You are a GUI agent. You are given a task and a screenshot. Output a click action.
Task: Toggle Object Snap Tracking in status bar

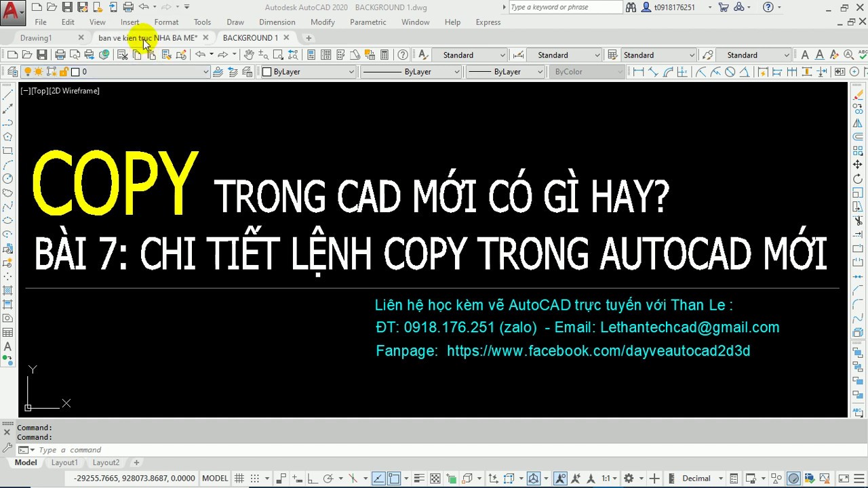(378, 479)
